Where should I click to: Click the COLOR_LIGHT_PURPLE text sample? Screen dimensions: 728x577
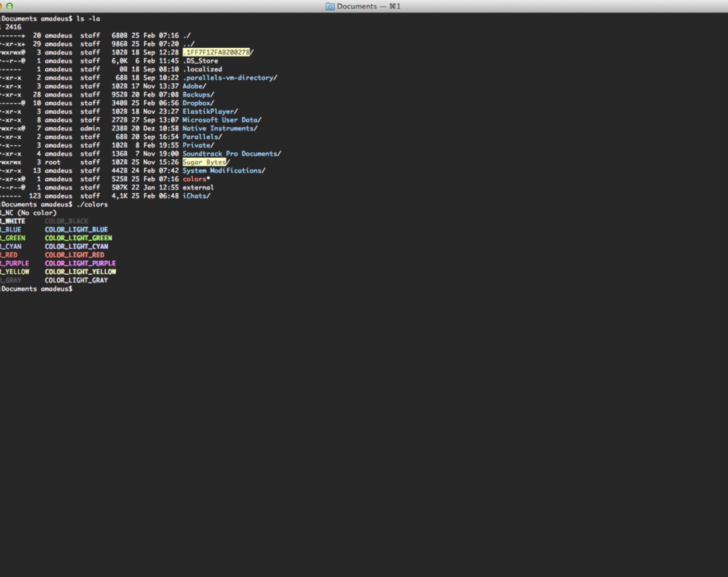[80, 263]
